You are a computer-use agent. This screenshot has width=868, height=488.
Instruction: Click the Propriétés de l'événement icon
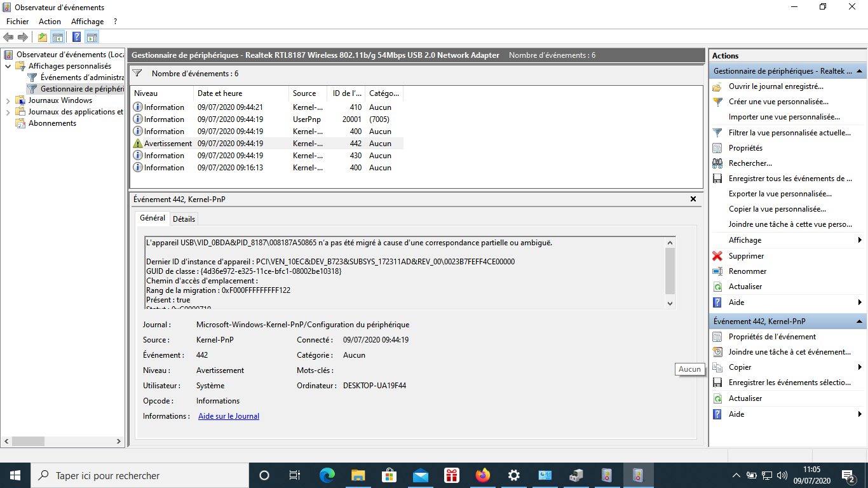coord(717,337)
